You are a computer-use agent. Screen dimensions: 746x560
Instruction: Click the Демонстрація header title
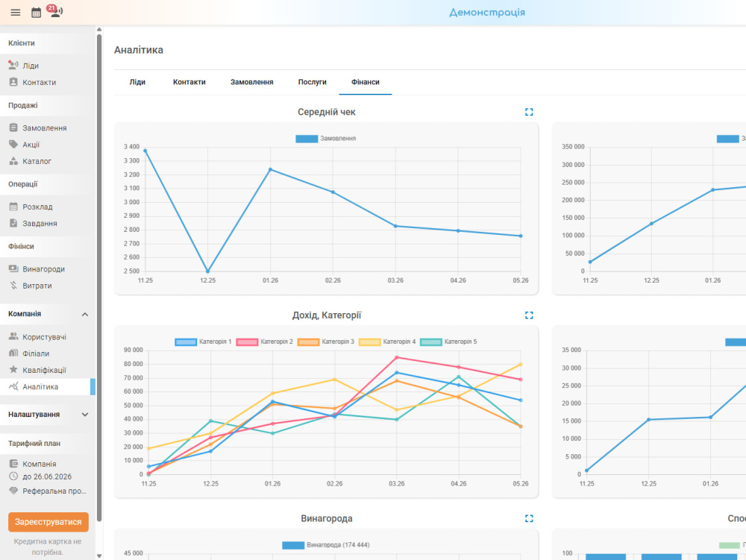(x=486, y=13)
